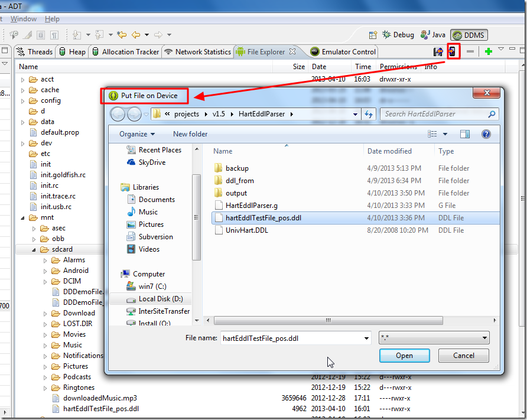This screenshot has height=420, width=527.
Task: Open the address bar history dropdown
Action: 355,114
